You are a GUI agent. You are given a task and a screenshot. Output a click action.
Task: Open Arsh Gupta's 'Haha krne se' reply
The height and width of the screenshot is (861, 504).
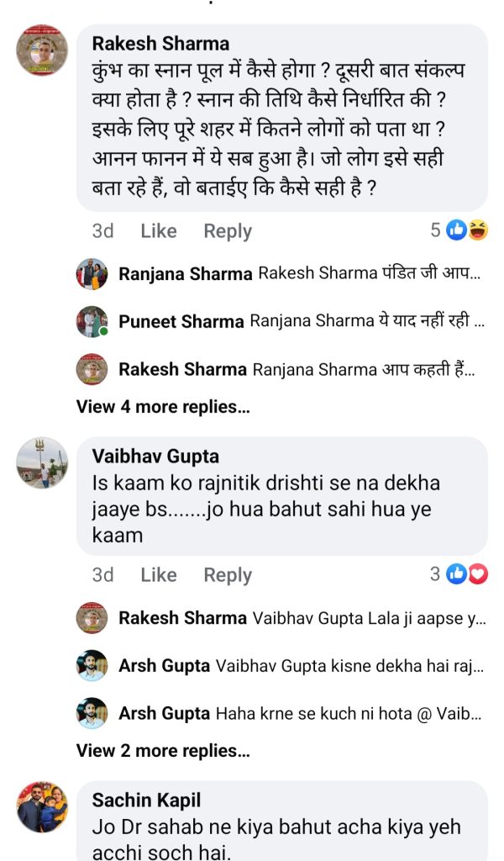pyautogui.click(x=349, y=713)
